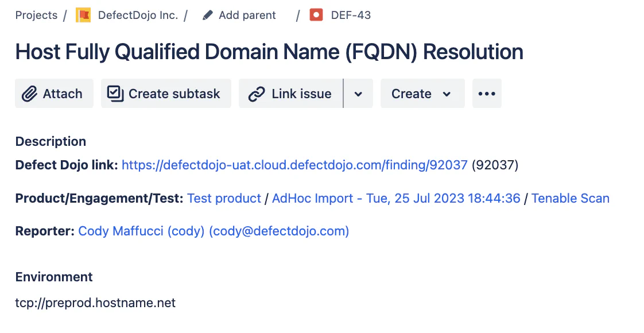644x333 pixels.
Task: Click the red DEF-43 issue type icon
Action: click(x=316, y=16)
